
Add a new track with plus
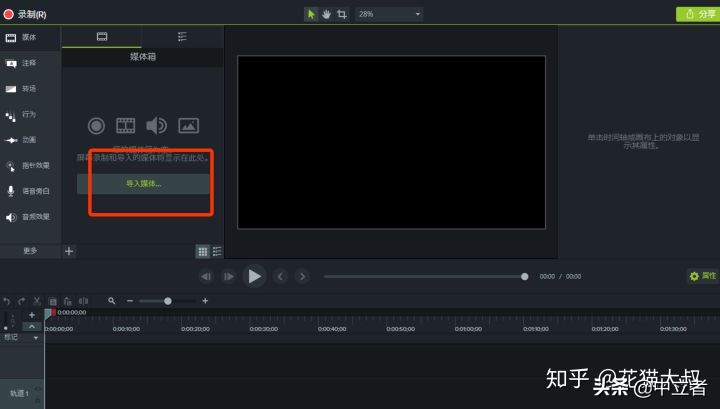(x=32, y=315)
